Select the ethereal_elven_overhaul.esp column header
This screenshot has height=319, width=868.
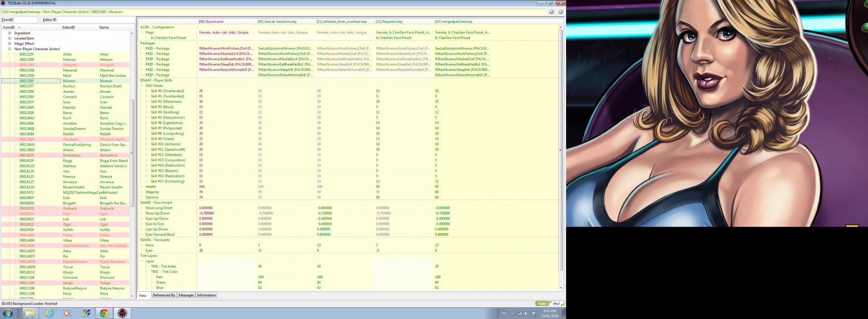point(344,21)
